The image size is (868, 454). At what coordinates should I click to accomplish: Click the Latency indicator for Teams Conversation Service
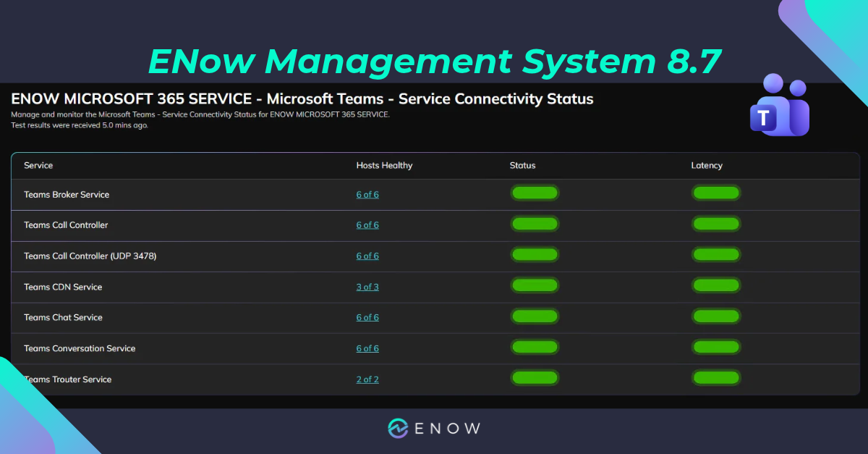pos(716,347)
